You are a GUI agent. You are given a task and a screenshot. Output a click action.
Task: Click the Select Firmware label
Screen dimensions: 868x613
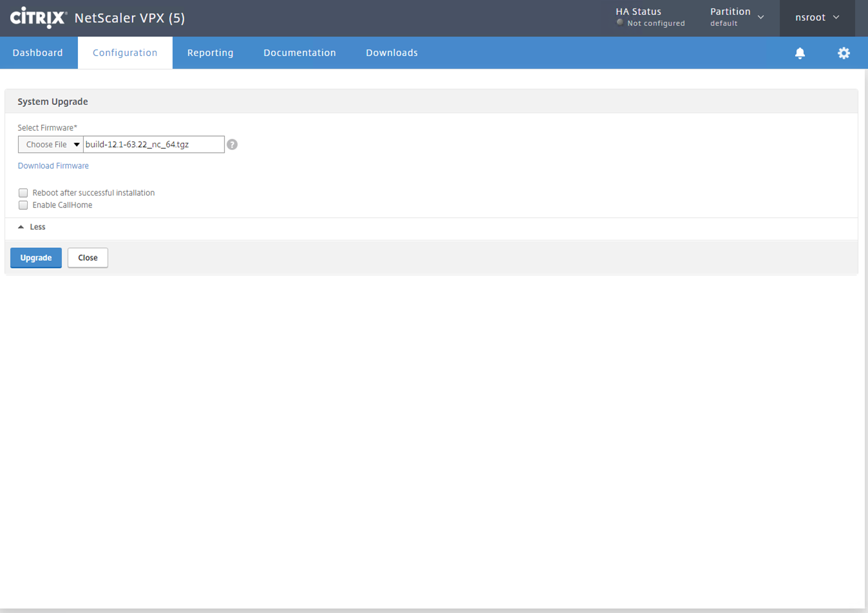[47, 127]
